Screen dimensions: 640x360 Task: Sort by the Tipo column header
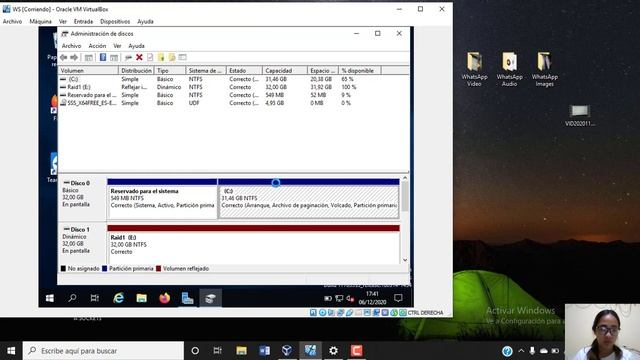[170, 71]
